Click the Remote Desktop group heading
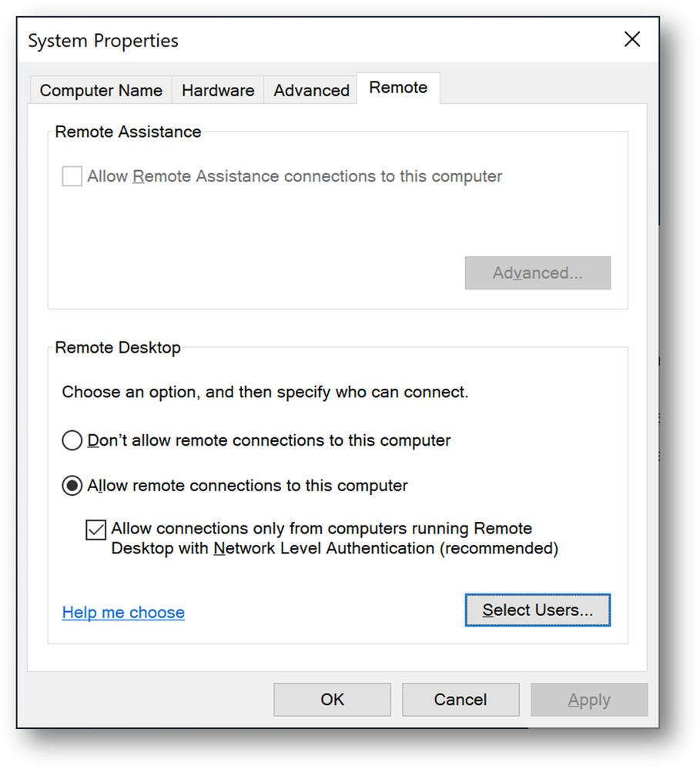The image size is (700, 769). point(118,348)
